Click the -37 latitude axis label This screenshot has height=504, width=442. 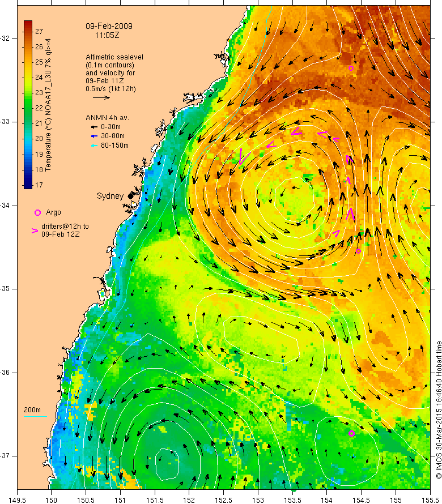tap(5, 456)
